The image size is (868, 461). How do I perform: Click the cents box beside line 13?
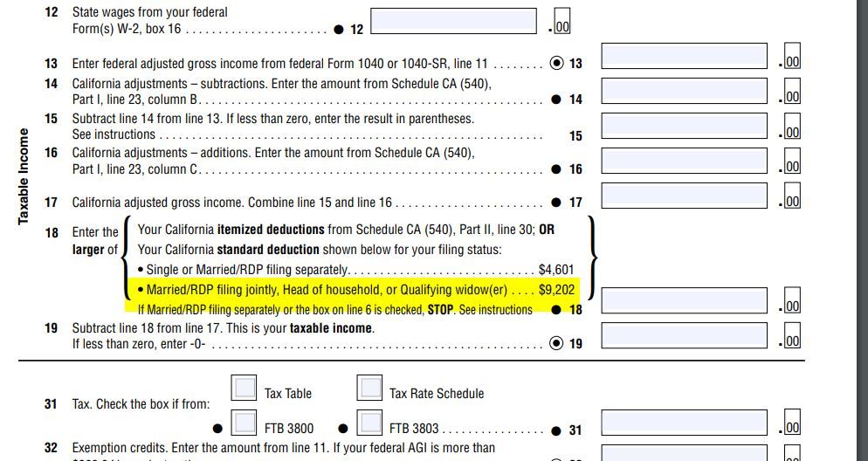click(792, 56)
